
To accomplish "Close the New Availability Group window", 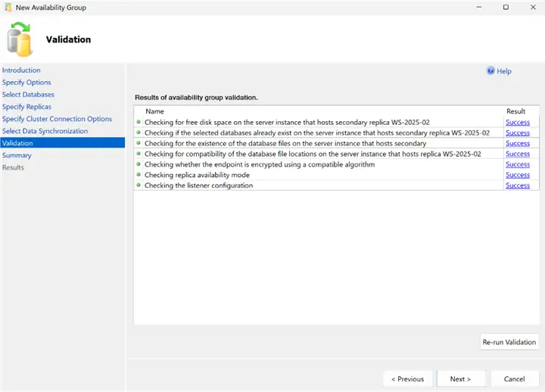I will tap(533, 7).
